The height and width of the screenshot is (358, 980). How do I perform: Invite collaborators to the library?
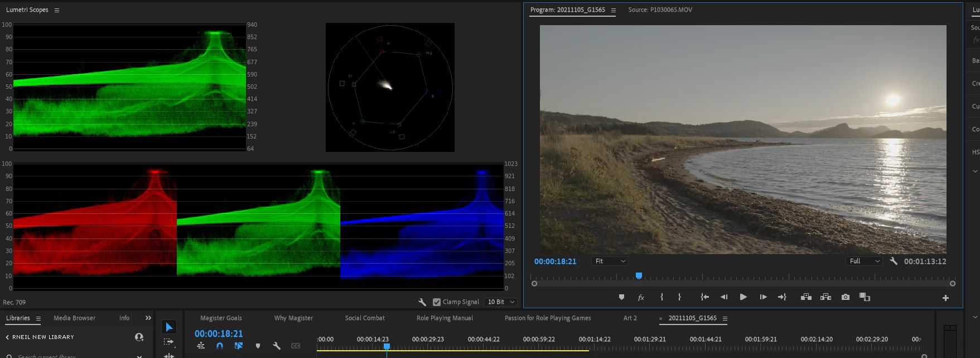point(139,337)
